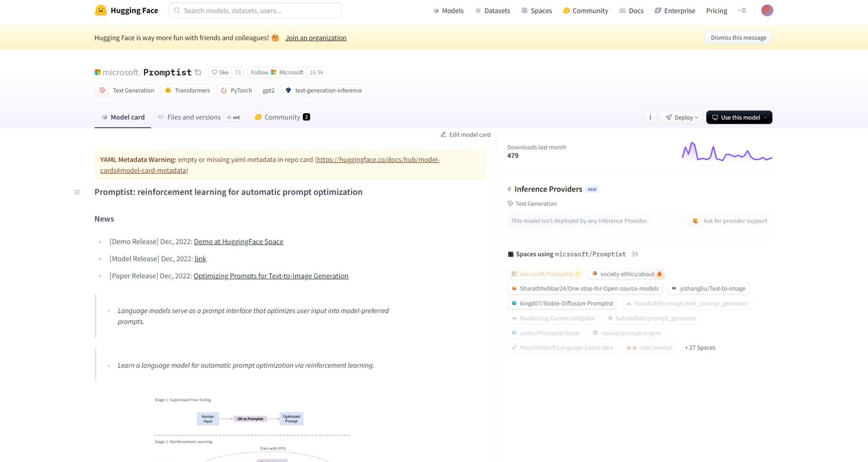Click the PyTorch tag
Screen dimensions: 868x462
(236, 90)
